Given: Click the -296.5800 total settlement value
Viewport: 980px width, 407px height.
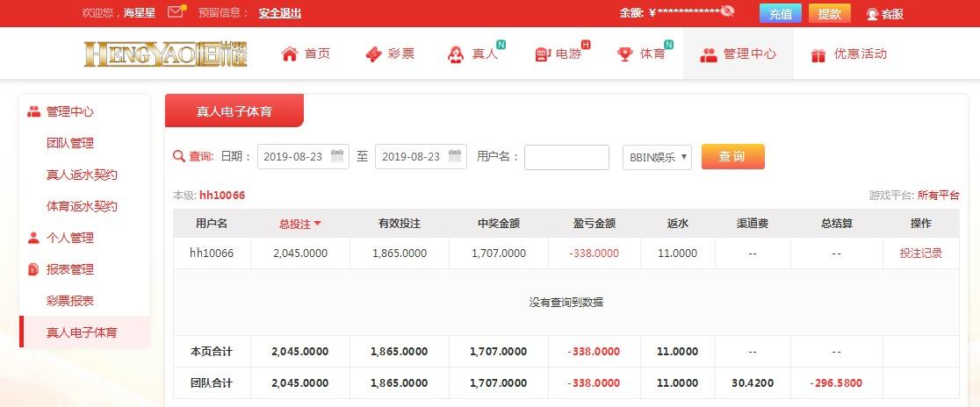Looking at the screenshot, I should point(836,382).
